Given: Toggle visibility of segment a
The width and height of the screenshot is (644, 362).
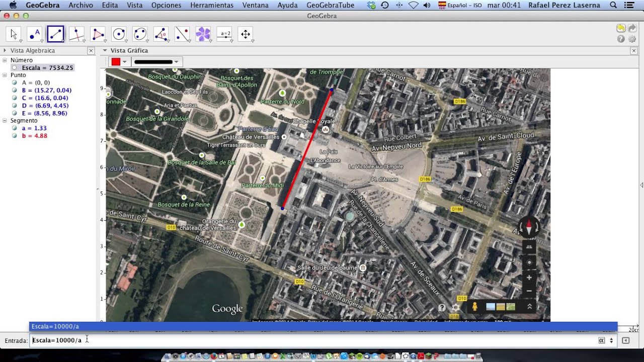Looking at the screenshot, I should (15, 128).
